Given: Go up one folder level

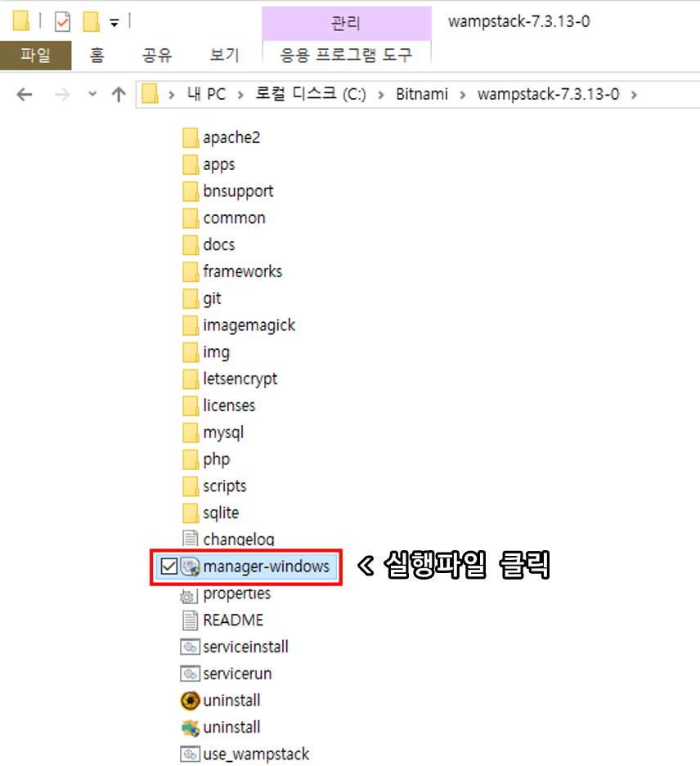Looking at the screenshot, I should point(119,94).
